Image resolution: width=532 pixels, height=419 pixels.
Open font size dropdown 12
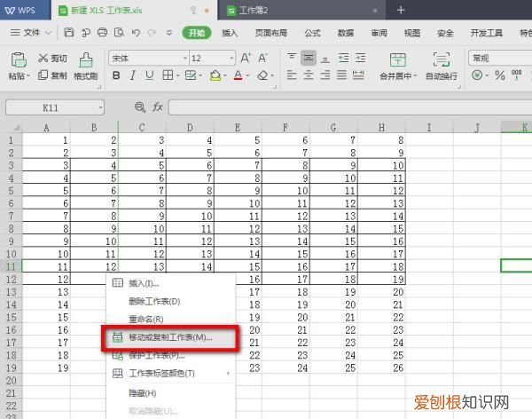point(231,59)
